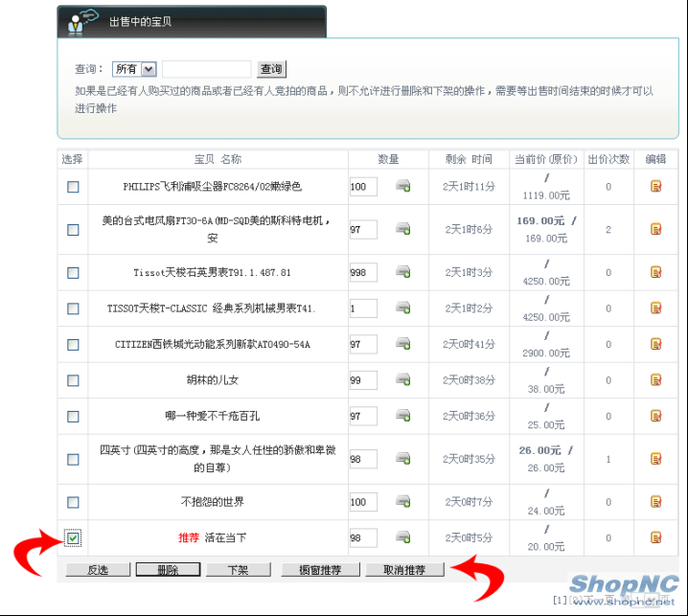The width and height of the screenshot is (688, 616).
Task: Click item name CITIZEN西铁城光动能系列新款AT0490-54A
Action: tap(213, 345)
